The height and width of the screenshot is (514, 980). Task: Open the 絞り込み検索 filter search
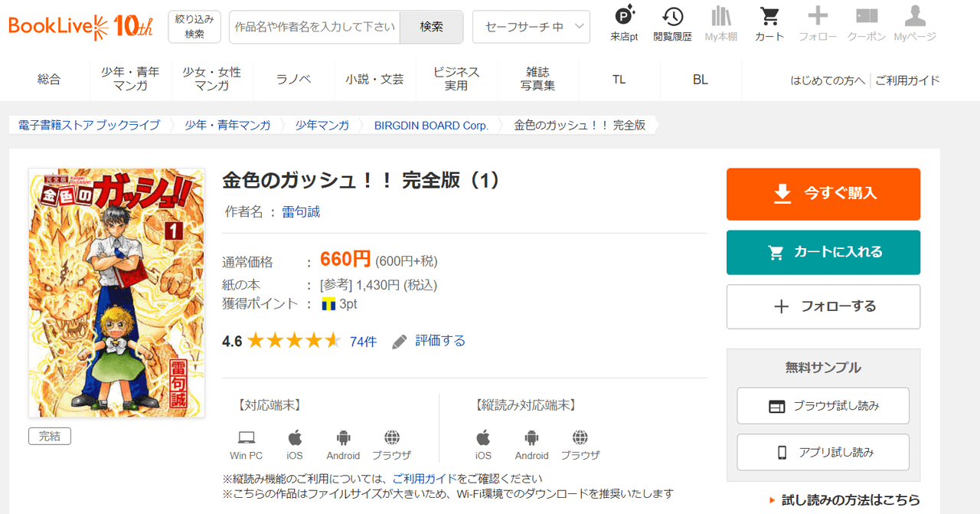click(194, 27)
